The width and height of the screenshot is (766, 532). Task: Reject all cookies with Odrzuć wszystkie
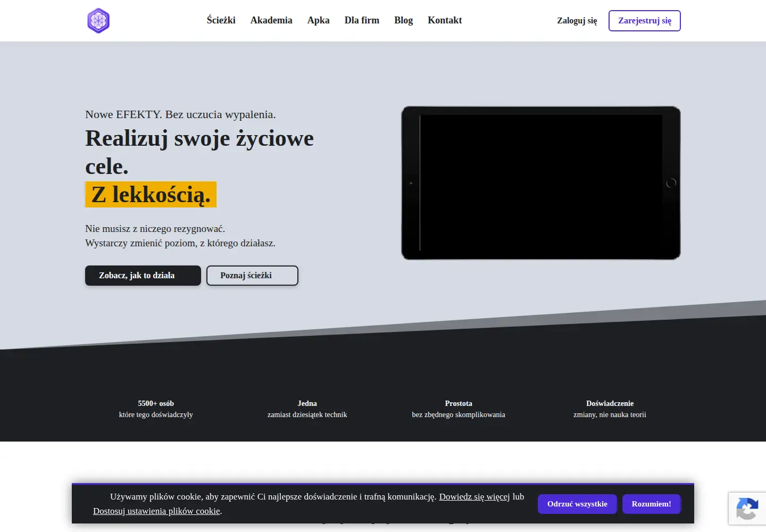(577, 504)
